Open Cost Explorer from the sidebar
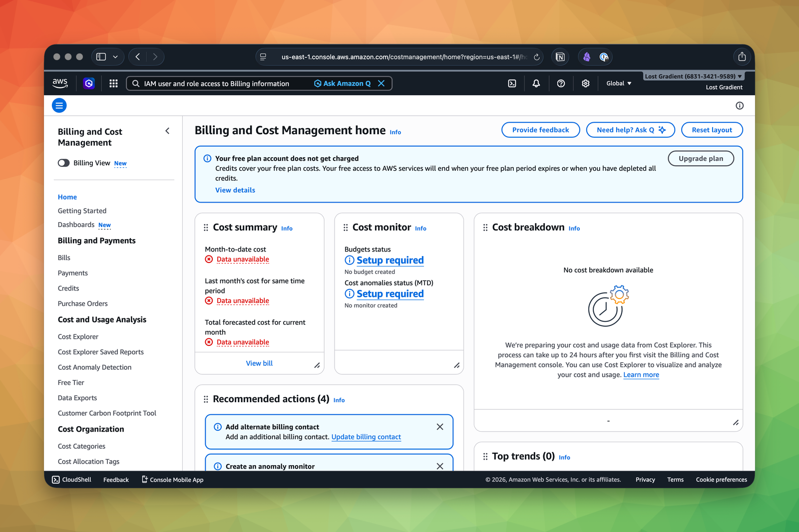This screenshot has width=799, height=532. pyautogui.click(x=78, y=336)
